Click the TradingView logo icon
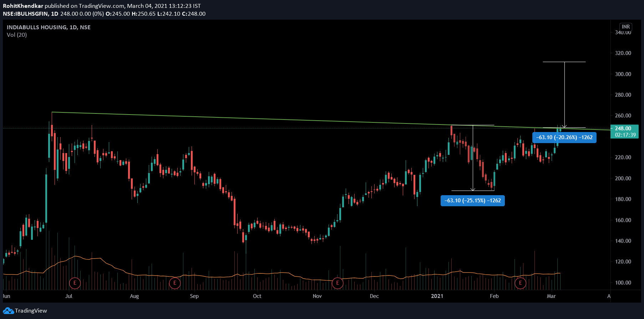The width and height of the screenshot is (644, 319). click(8, 311)
